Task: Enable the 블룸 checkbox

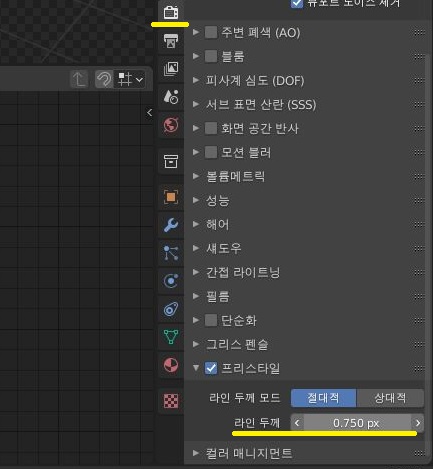Action: tap(211, 56)
